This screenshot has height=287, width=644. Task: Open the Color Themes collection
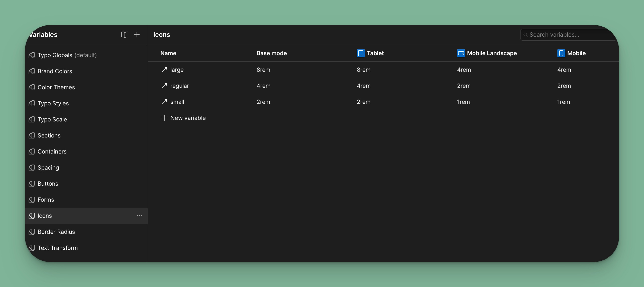click(56, 87)
